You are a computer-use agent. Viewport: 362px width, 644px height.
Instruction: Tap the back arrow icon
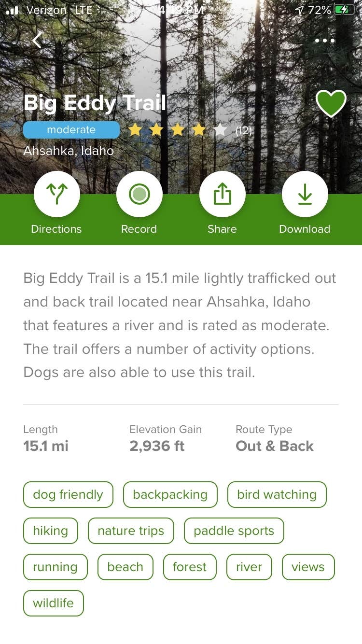pyautogui.click(x=37, y=40)
